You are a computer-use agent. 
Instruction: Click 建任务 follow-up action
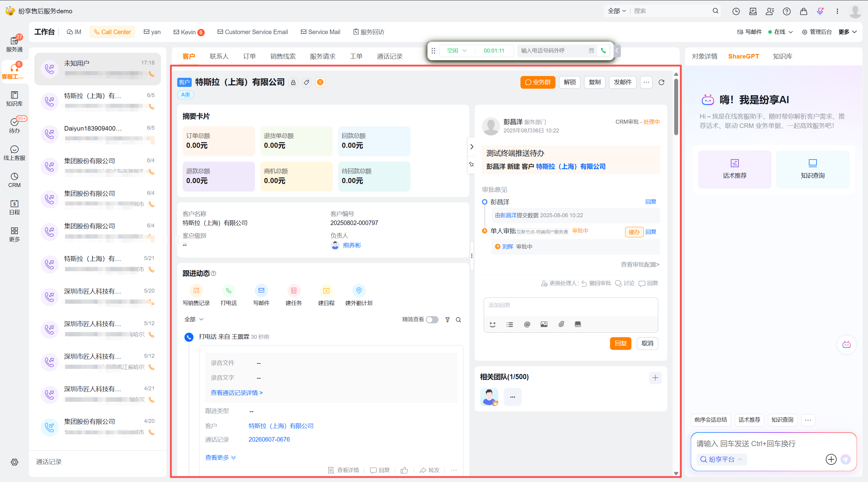coord(294,295)
